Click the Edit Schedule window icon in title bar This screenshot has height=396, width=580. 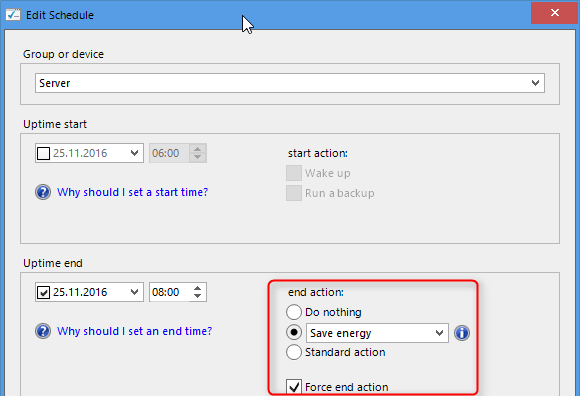(x=13, y=15)
